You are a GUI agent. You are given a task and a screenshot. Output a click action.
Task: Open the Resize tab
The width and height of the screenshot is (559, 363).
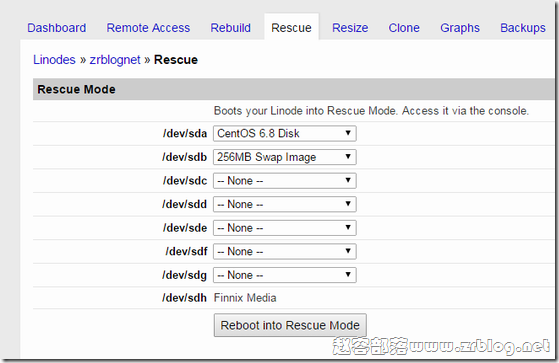coord(350,28)
